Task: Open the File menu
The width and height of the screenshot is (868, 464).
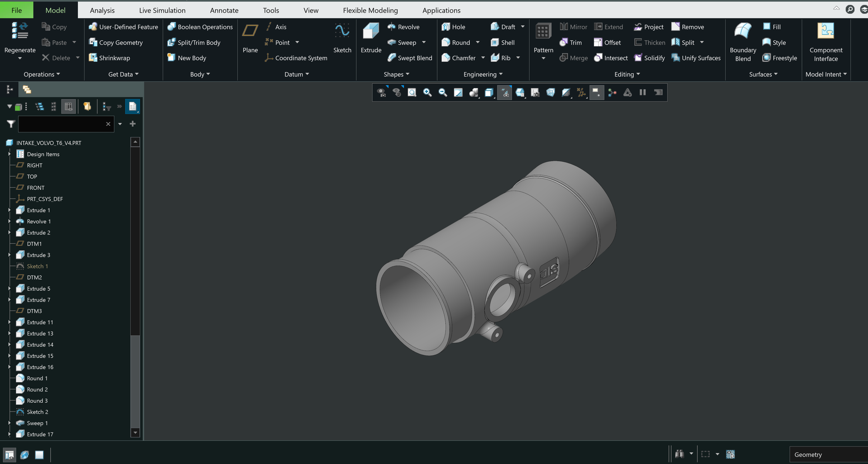Action: tap(16, 10)
